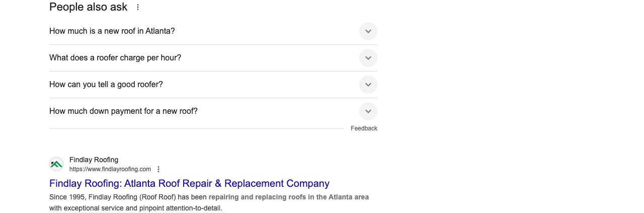The height and width of the screenshot is (213, 644).
Task: Click the Findlay Roofing site name
Action: 94,160
